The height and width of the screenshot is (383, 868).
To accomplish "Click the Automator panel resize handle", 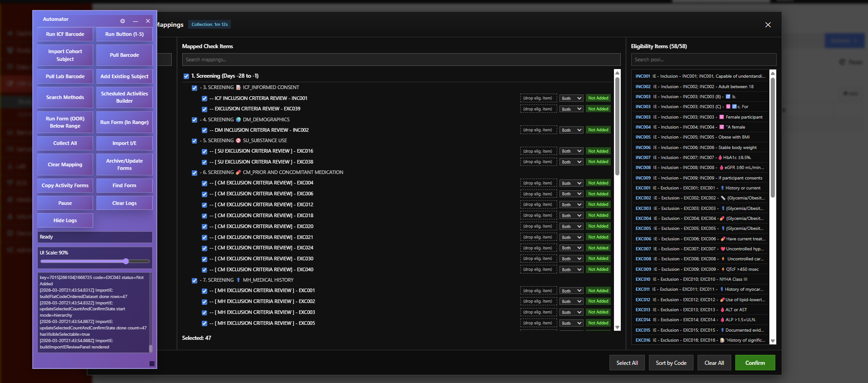I will point(152,363).
